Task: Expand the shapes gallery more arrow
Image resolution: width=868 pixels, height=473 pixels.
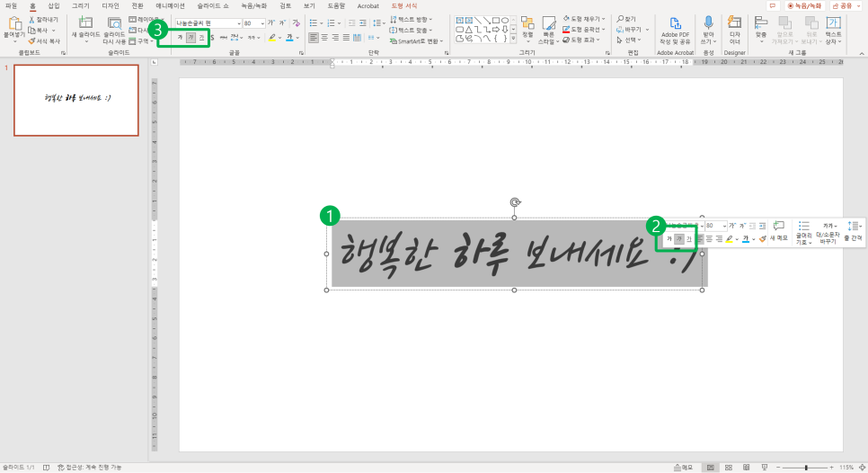Action: click(x=514, y=40)
